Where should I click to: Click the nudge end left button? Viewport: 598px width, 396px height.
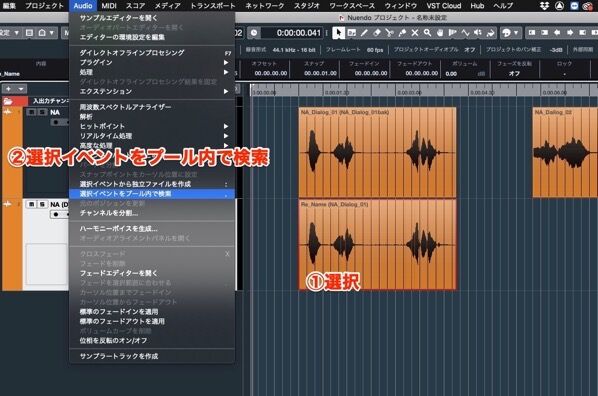pyautogui.click(x=582, y=33)
